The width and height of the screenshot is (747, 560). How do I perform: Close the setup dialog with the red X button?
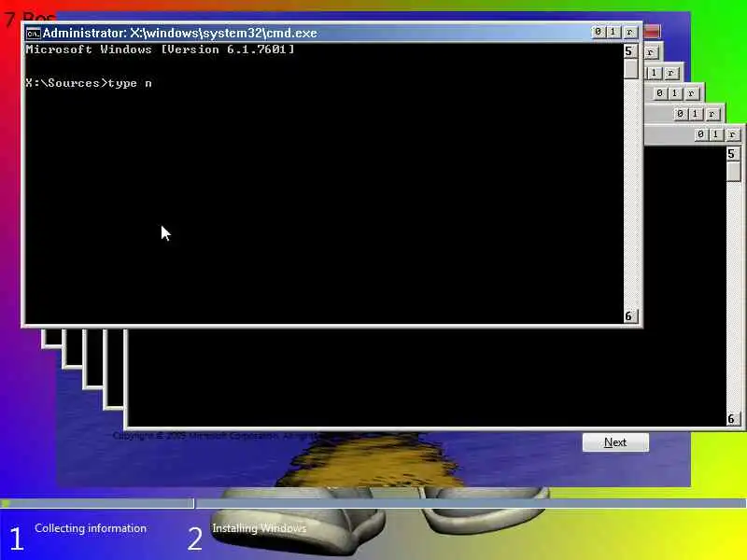point(652,32)
